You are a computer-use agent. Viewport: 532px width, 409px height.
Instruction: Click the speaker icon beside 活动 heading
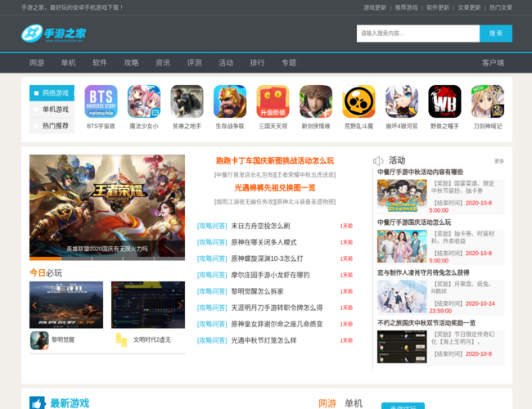click(x=378, y=161)
